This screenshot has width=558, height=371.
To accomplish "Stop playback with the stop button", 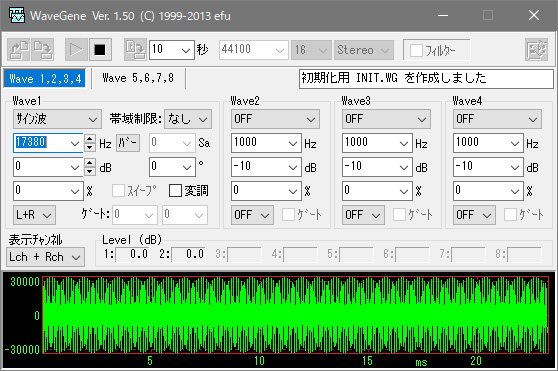I will click(100, 49).
